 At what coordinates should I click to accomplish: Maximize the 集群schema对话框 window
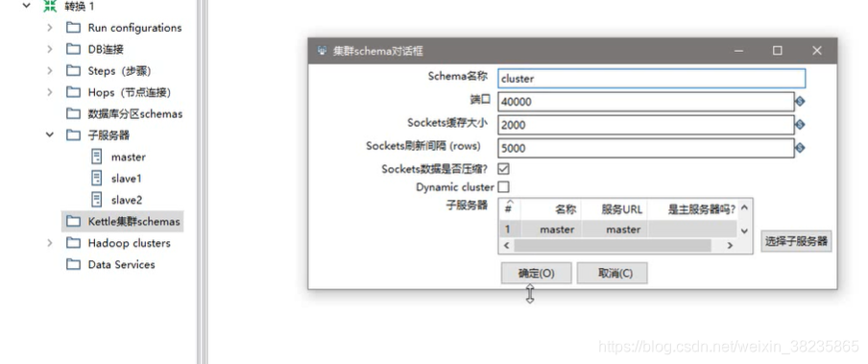[x=777, y=50]
